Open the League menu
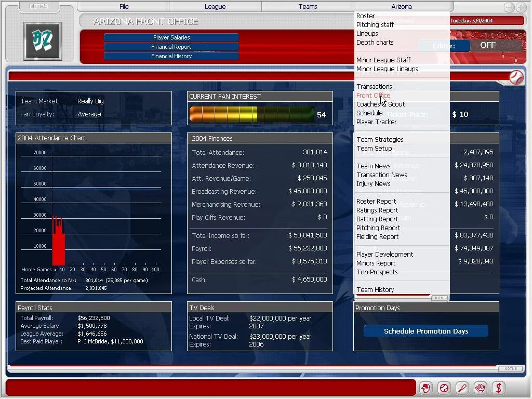This screenshot has width=532, height=399. click(215, 6)
